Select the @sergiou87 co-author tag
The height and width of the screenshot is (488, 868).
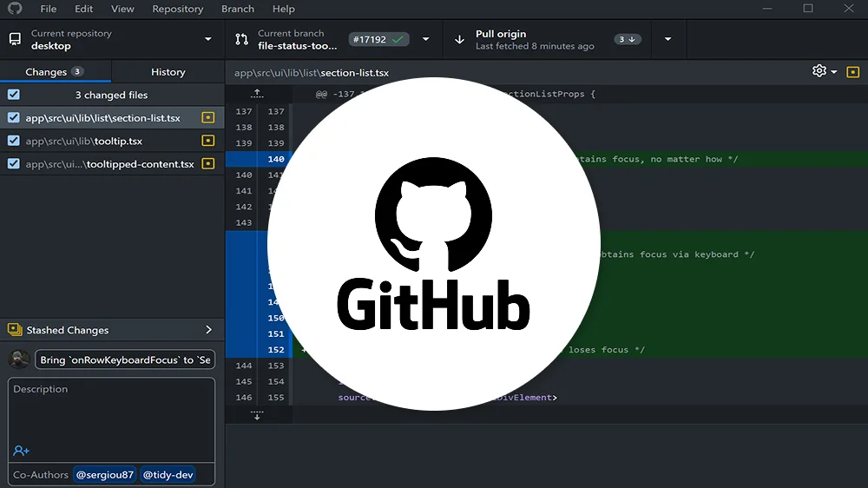[105, 475]
